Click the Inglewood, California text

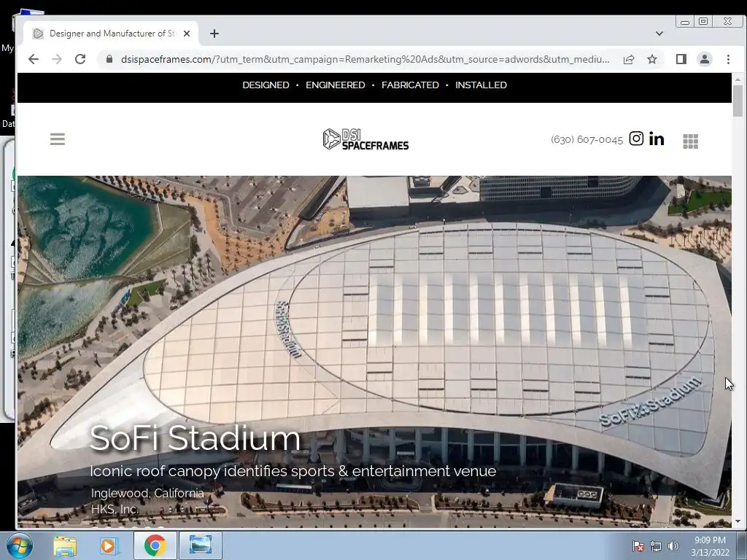pos(147,494)
